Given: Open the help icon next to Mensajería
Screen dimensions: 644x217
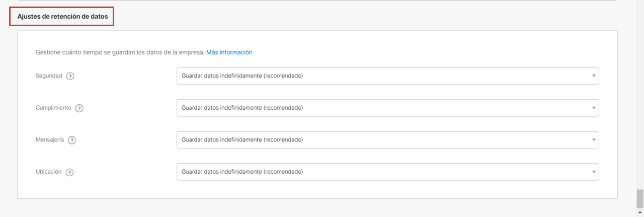Looking at the screenshot, I should click(x=72, y=140).
